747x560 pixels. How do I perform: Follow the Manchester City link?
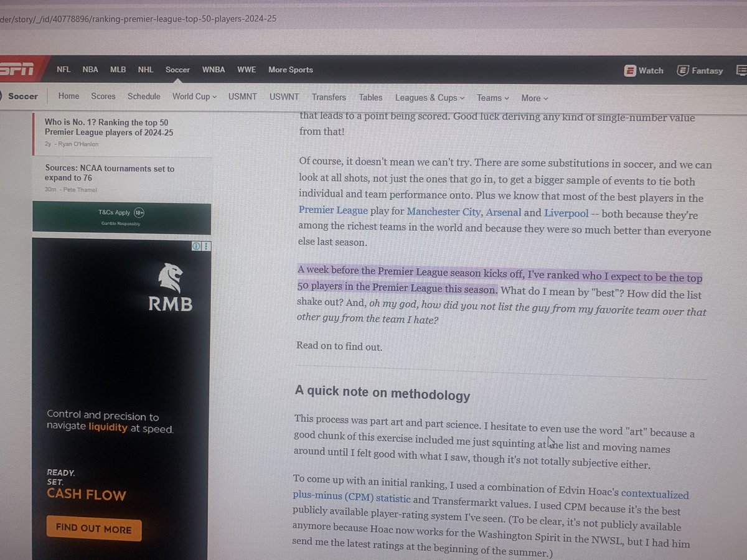pyautogui.click(x=443, y=212)
